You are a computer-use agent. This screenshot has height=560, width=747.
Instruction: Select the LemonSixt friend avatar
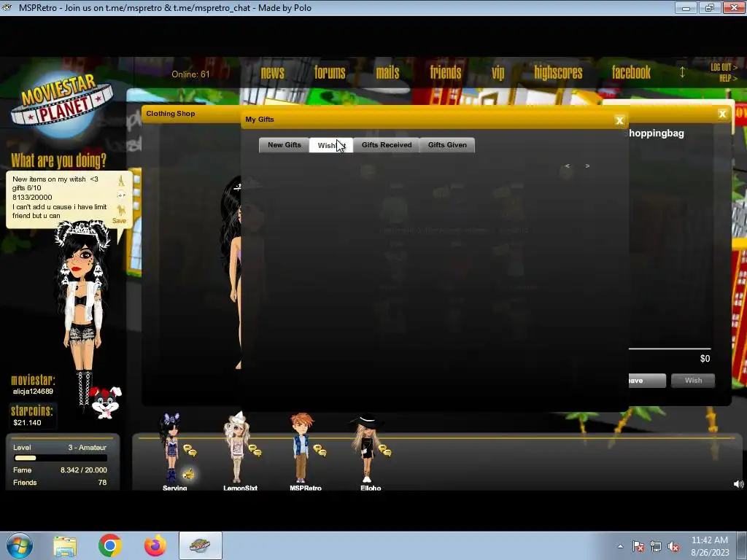[x=237, y=448]
